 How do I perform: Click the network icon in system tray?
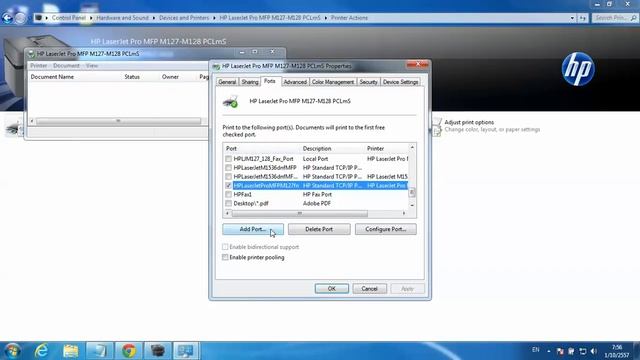[583, 351]
